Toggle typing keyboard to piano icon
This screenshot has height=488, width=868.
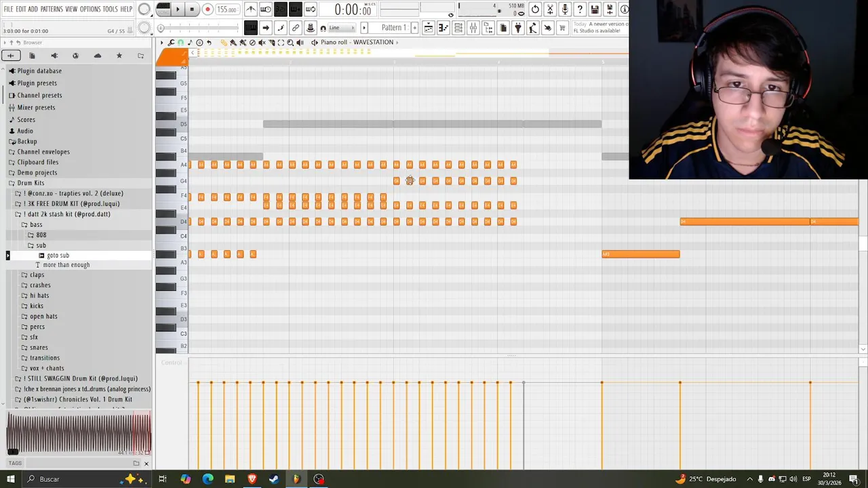[251, 28]
